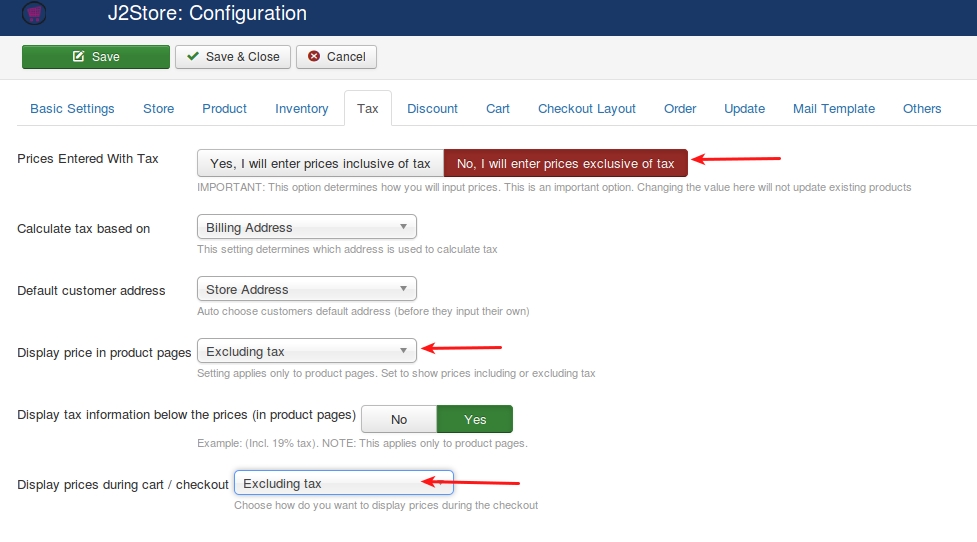The height and width of the screenshot is (542, 977).
Task: Open the Checkout Layout tab
Action: tap(587, 108)
